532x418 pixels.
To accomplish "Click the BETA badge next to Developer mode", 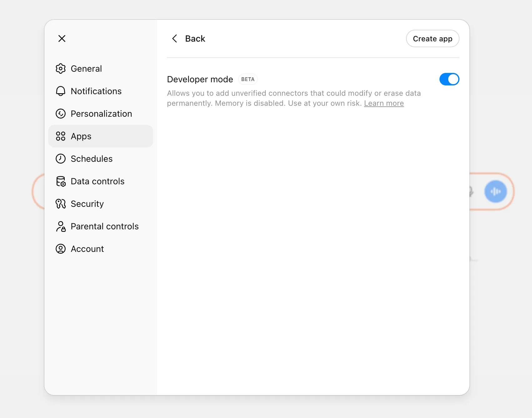I will (248, 79).
